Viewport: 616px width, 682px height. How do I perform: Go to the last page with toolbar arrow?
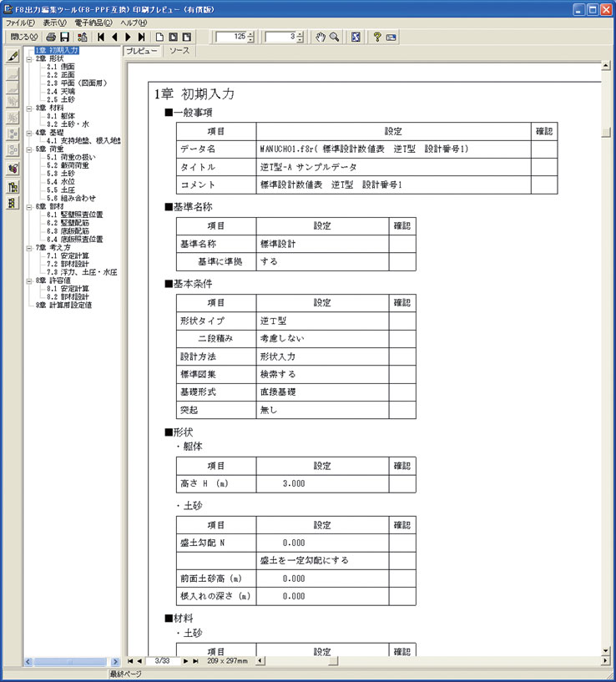141,37
